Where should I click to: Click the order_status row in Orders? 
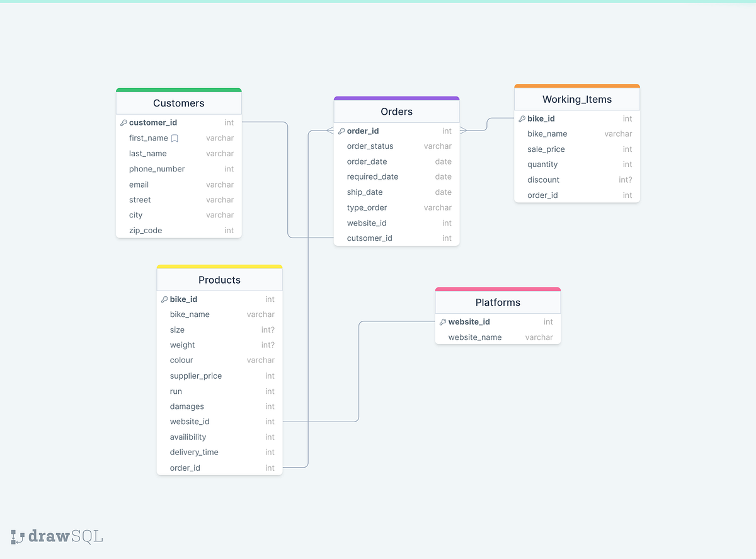click(x=396, y=146)
